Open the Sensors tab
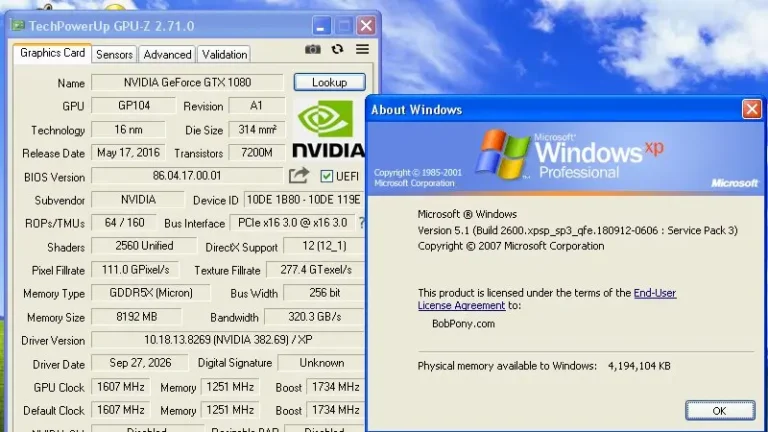This screenshot has width=768, height=432. 114,54
